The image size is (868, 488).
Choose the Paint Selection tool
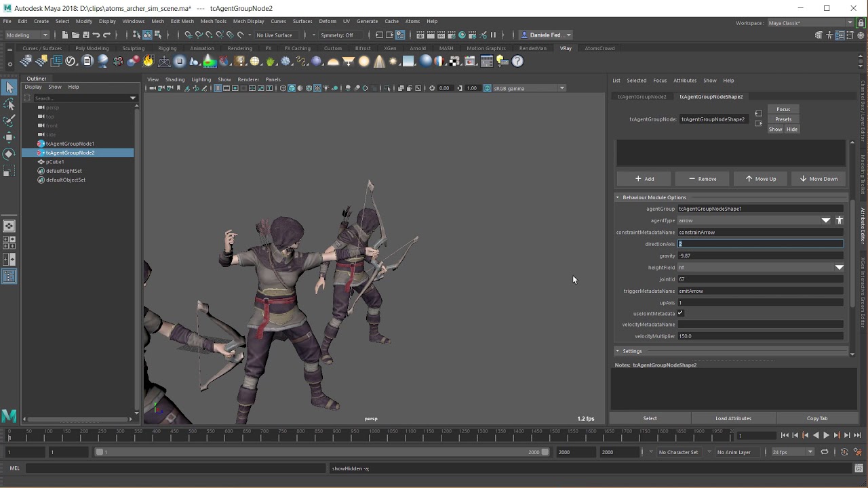point(9,121)
